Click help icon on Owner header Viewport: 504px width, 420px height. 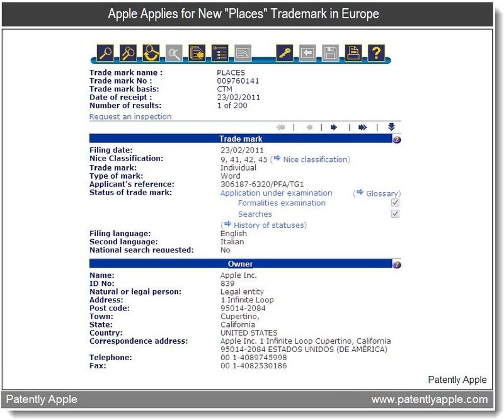[397, 264]
